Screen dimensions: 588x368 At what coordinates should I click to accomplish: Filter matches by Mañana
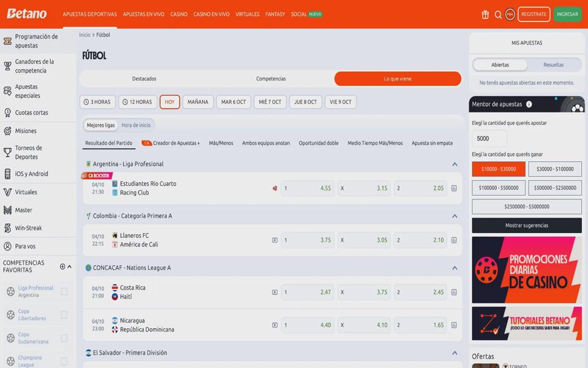198,102
